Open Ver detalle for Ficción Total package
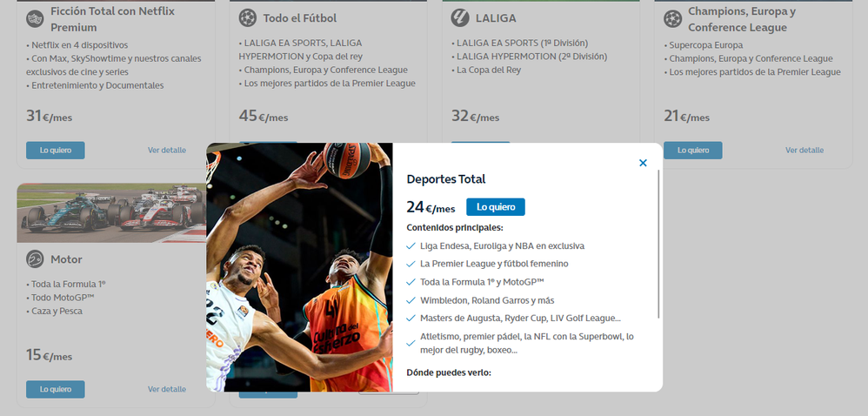Viewport: 868px width, 416px height. point(167,150)
